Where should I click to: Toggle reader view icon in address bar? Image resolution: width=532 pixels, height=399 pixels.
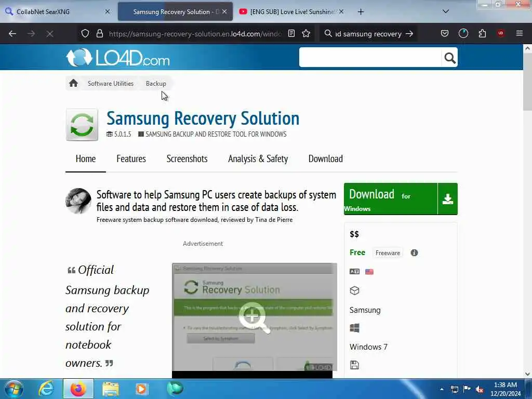(291, 33)
